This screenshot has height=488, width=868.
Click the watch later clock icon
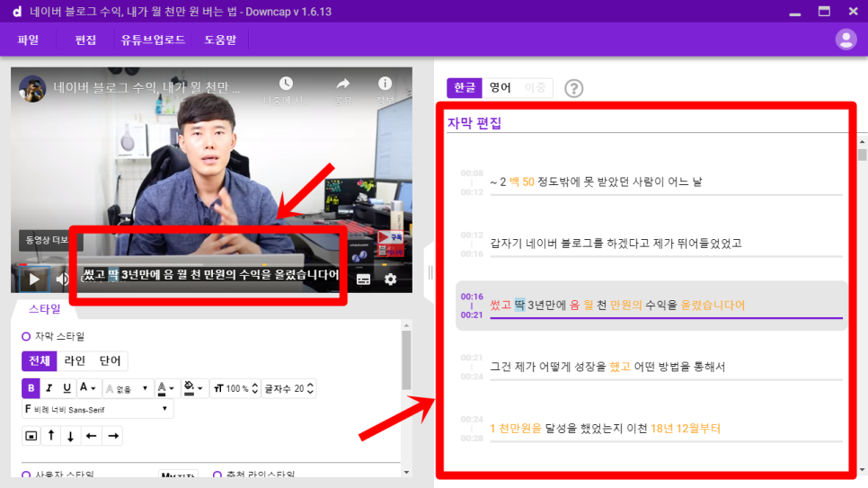pos(286,84)
